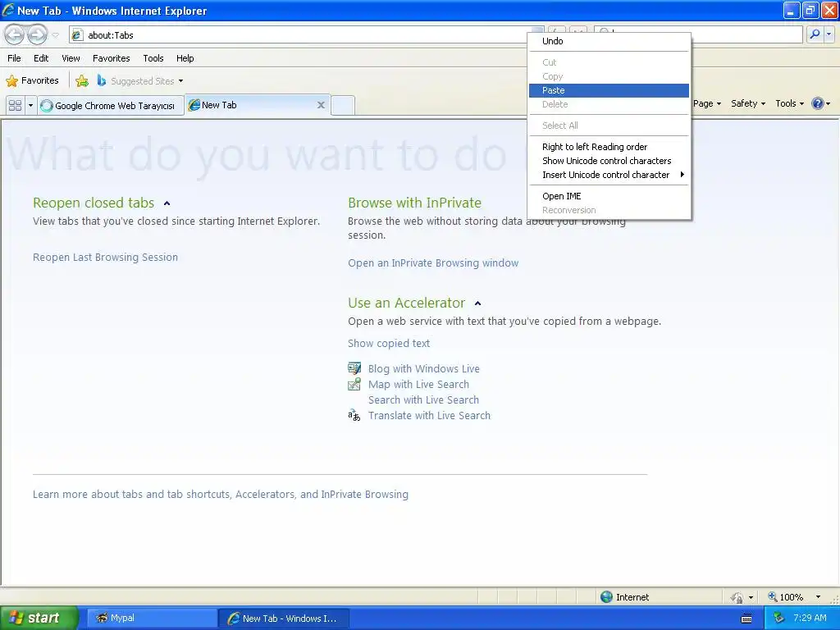Select Right to left Reading order
The width and height of the screenshot is (840, 630).
pos(609,147)
